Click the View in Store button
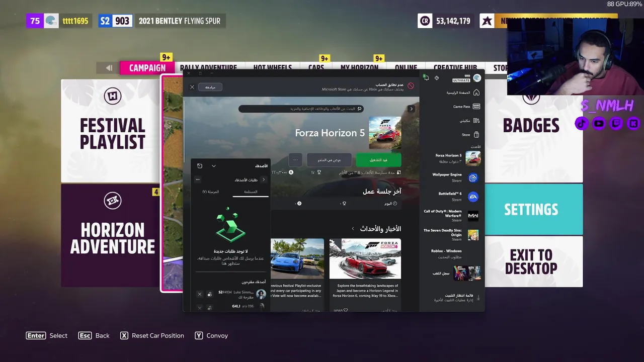This screenshot has height=362, width=644. [329, 160]
